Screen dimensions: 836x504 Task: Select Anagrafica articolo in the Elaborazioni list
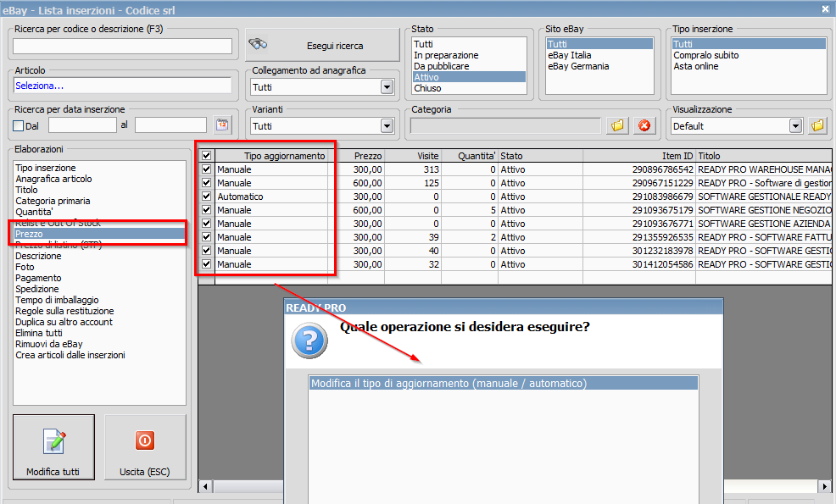(100, 179)
